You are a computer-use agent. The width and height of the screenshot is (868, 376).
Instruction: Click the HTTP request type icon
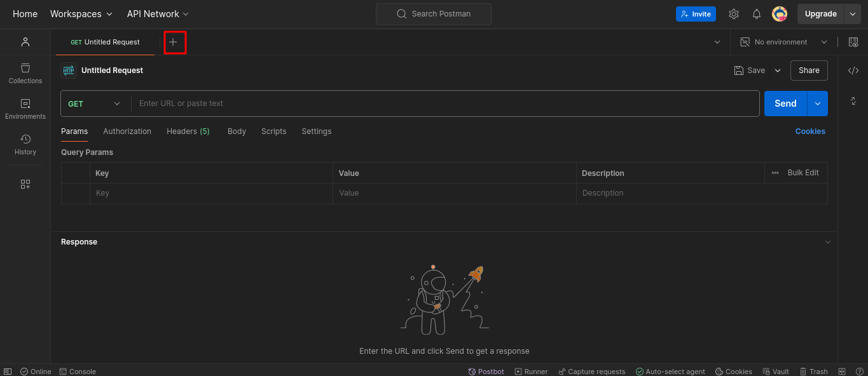pos(69,70)
